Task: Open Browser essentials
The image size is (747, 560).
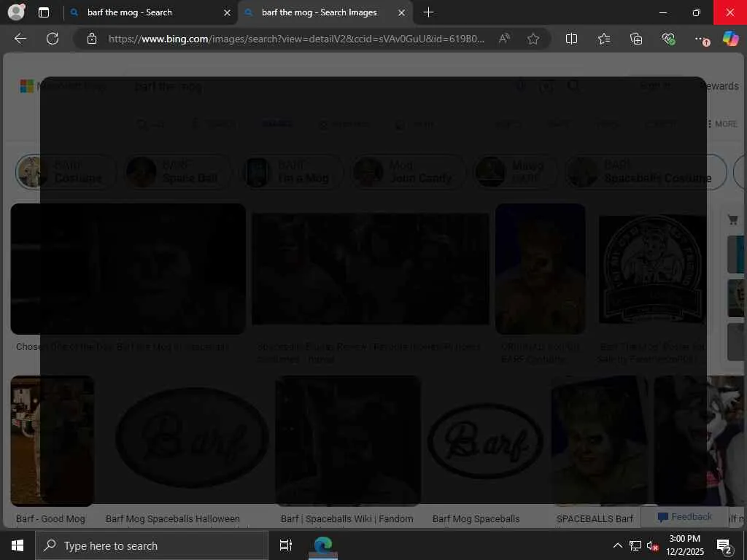Action: click(x=668, y=39)
